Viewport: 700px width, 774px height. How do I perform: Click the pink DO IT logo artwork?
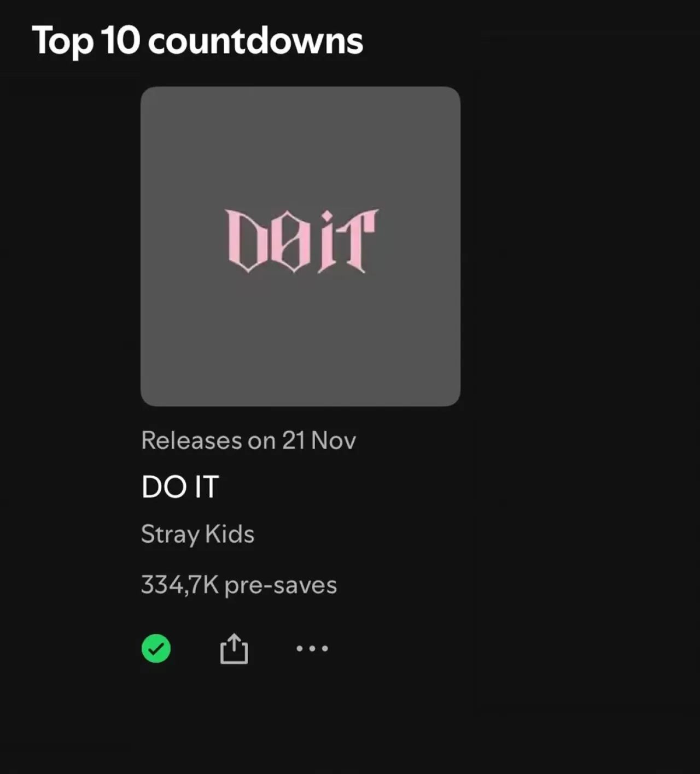coord(301,241)
